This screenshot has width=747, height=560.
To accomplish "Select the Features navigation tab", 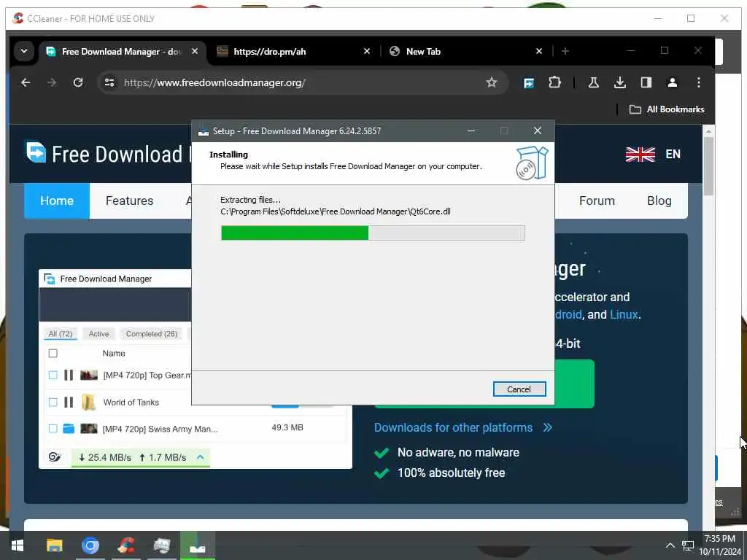I will click(129, 201).
